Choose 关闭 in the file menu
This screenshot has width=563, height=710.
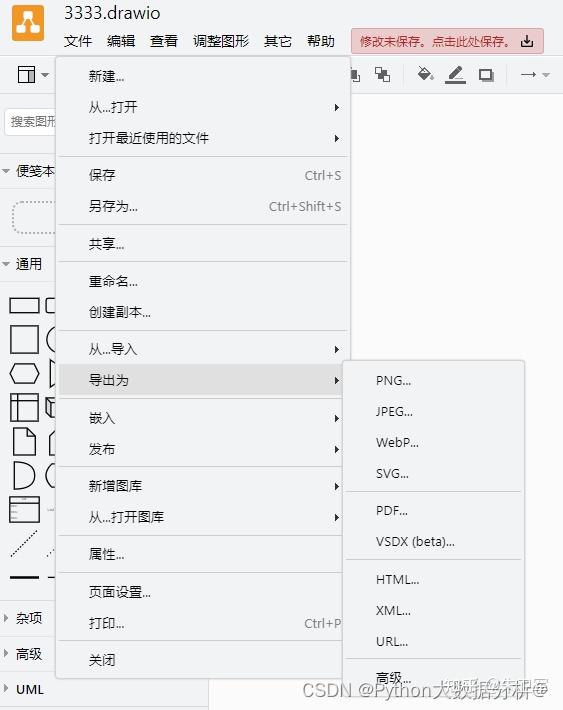click(x=203, y=660)
